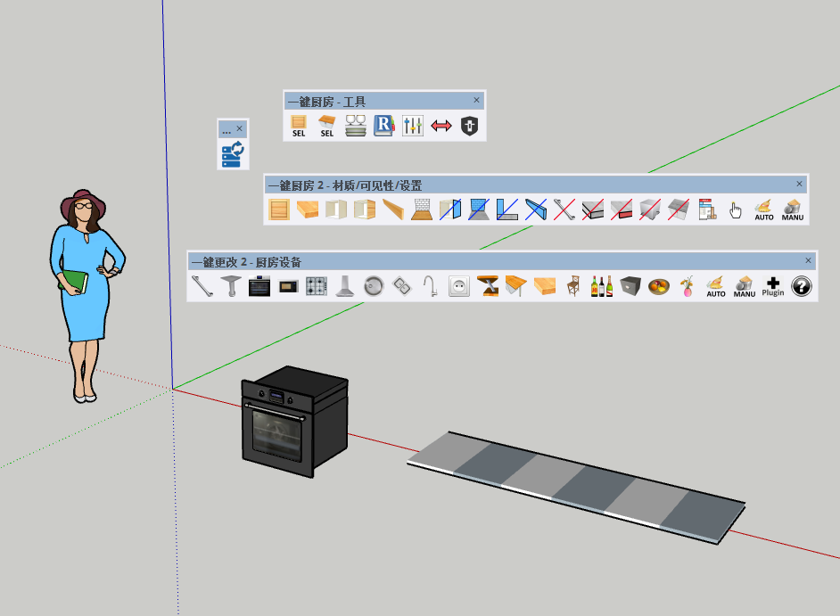Click the faucet tap icon

click(430, 286)
